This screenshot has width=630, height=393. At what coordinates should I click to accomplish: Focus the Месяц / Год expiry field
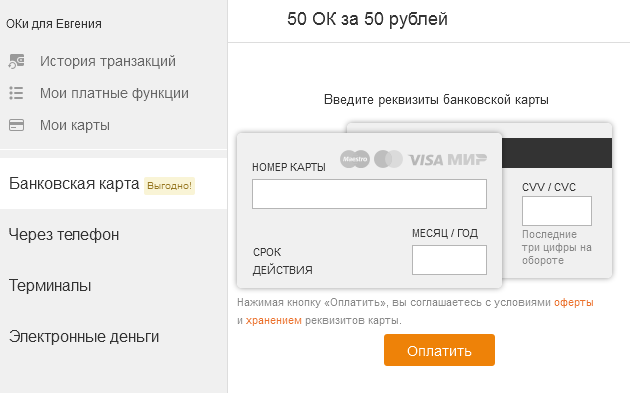[449, 260]
